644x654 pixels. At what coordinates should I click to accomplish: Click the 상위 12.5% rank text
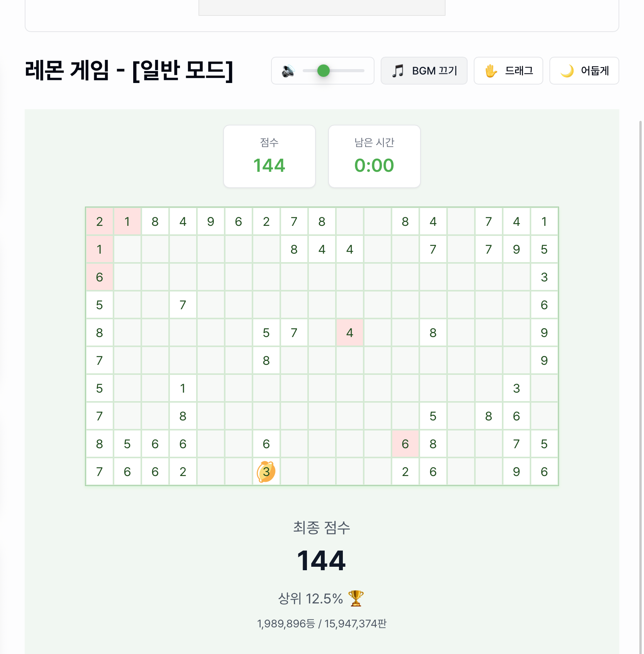pyautogui.click(x=310, y=599)
